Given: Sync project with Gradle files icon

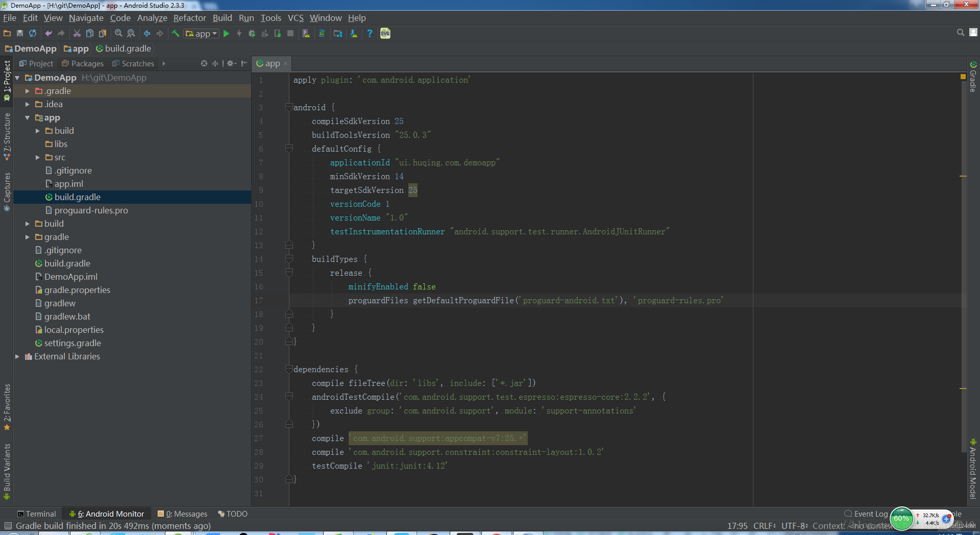Looking at the screenshot, I should pos(322,33).
